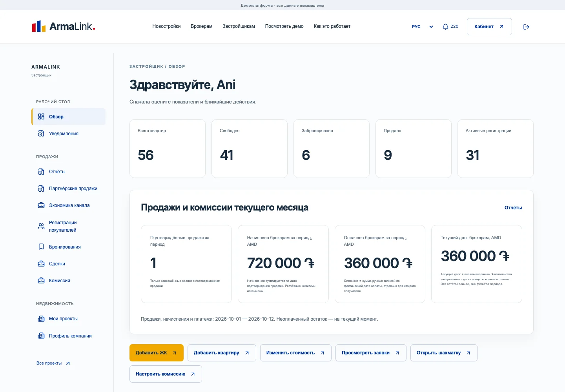Open Как это работает navigation item

(332, 26)
